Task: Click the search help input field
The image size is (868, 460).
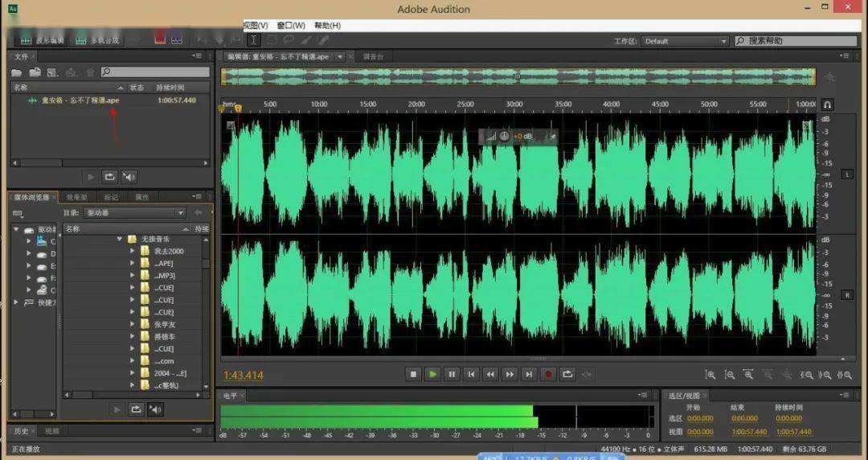Action: pos(796,41)
